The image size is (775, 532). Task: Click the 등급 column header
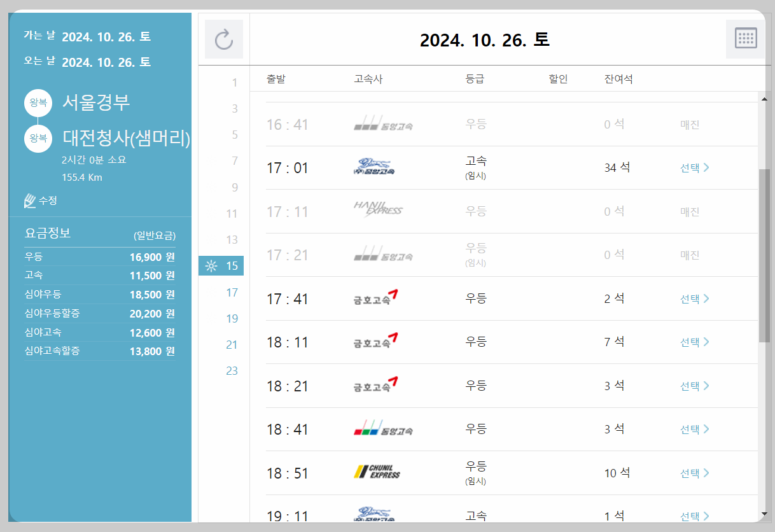475,80
